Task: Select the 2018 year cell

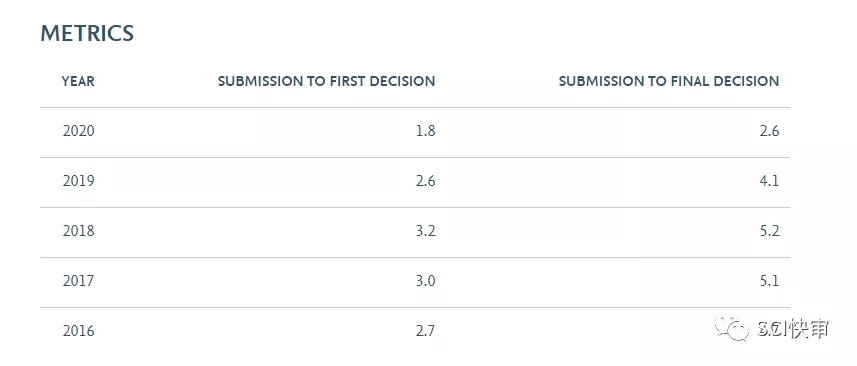Action: pos(78,231)
